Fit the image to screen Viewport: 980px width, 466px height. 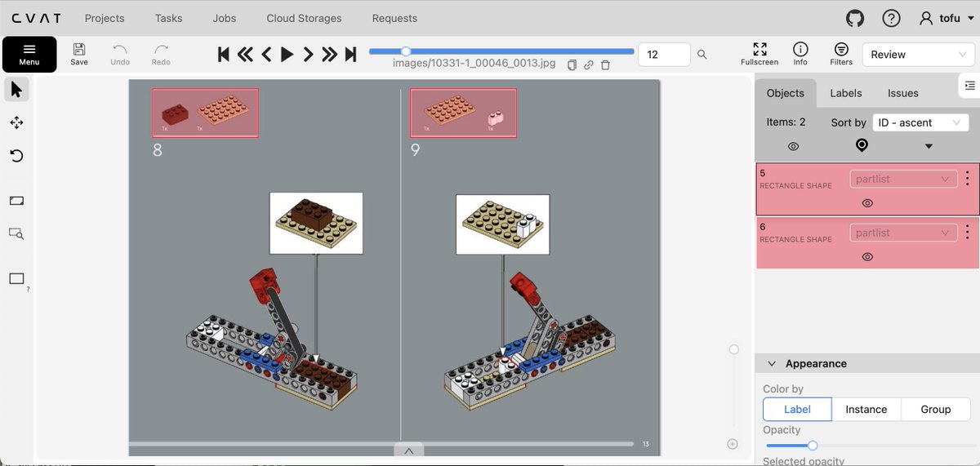16,201
